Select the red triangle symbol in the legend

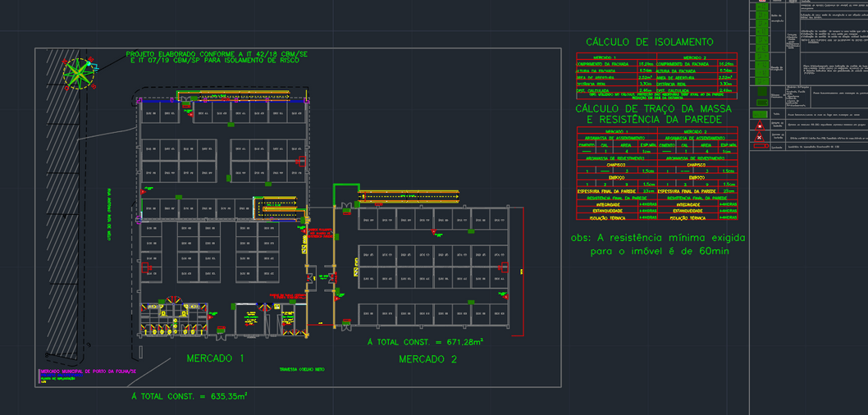coord(759,125)
